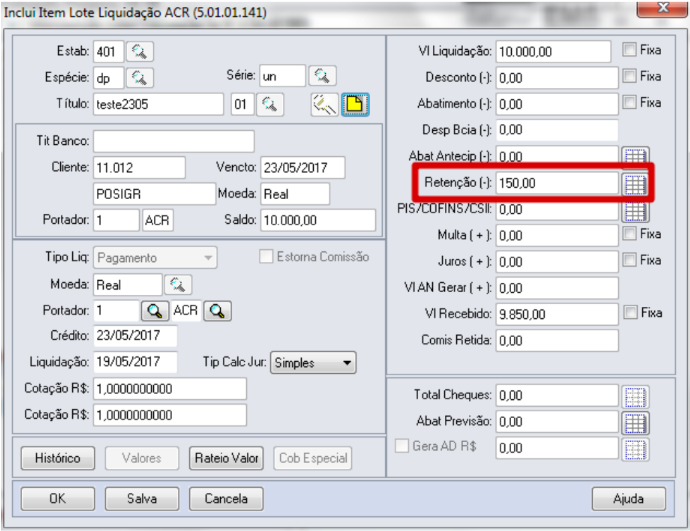Image resolution: width=690 pixels, height=531 pixels.
Task: Click the Cliente field 11.012
Action: pyautogui.click(x=139, y=168)
